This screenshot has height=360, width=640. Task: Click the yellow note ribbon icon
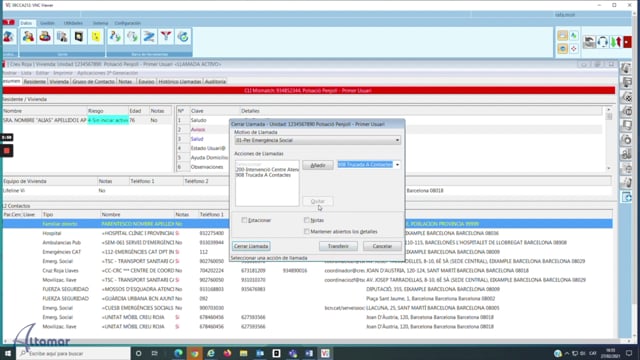click(96, 37)
